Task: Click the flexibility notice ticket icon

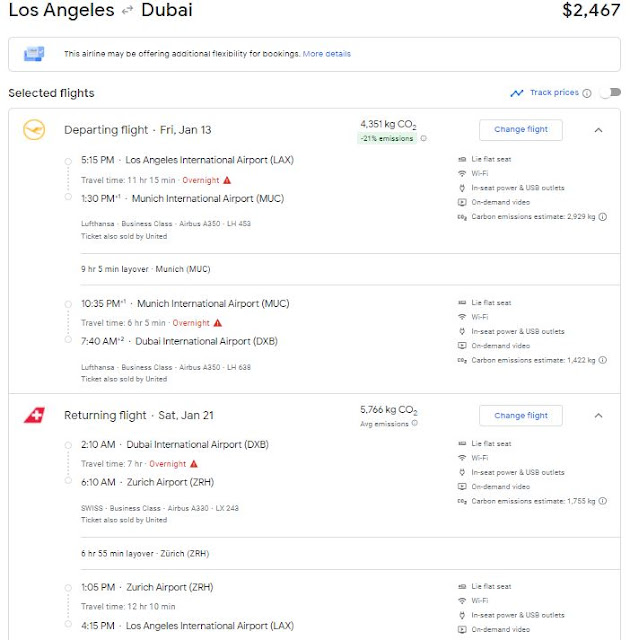Action: click(35, 54)
